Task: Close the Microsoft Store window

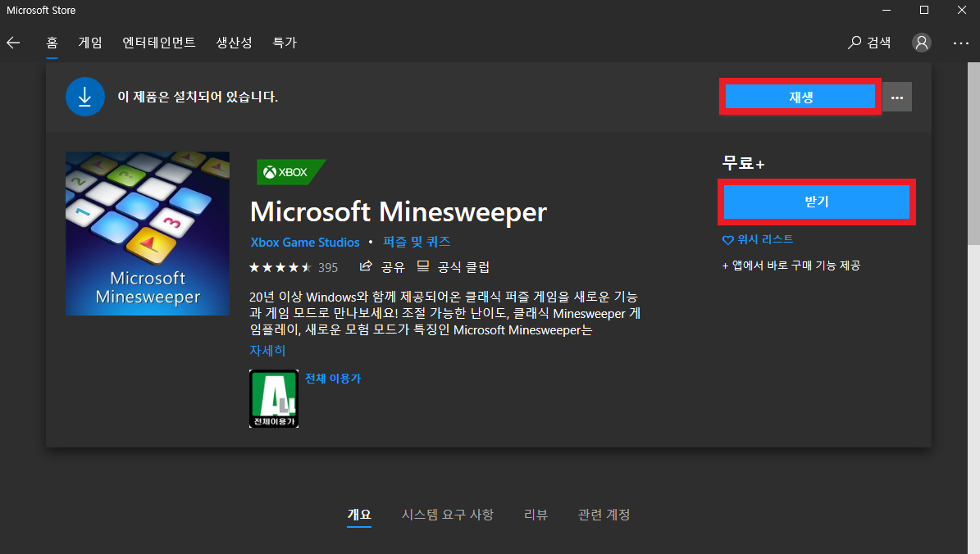Action: (x=961, y=10)
